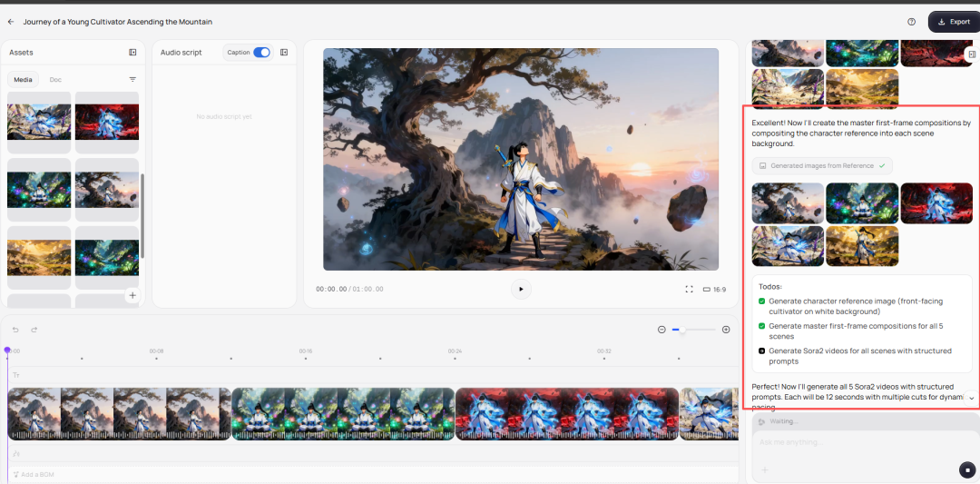Add new media with the plus button
Viewport: 980px width, 484px height.
132,295
